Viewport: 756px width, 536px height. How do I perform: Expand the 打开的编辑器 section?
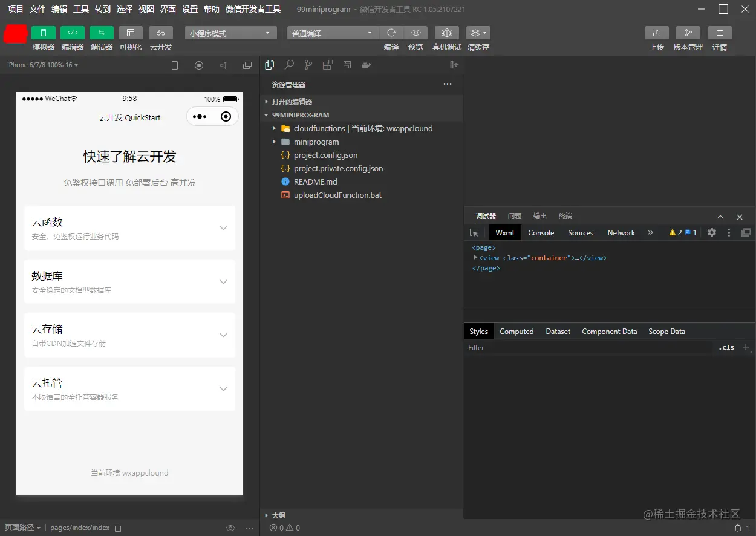pos(362,102)
